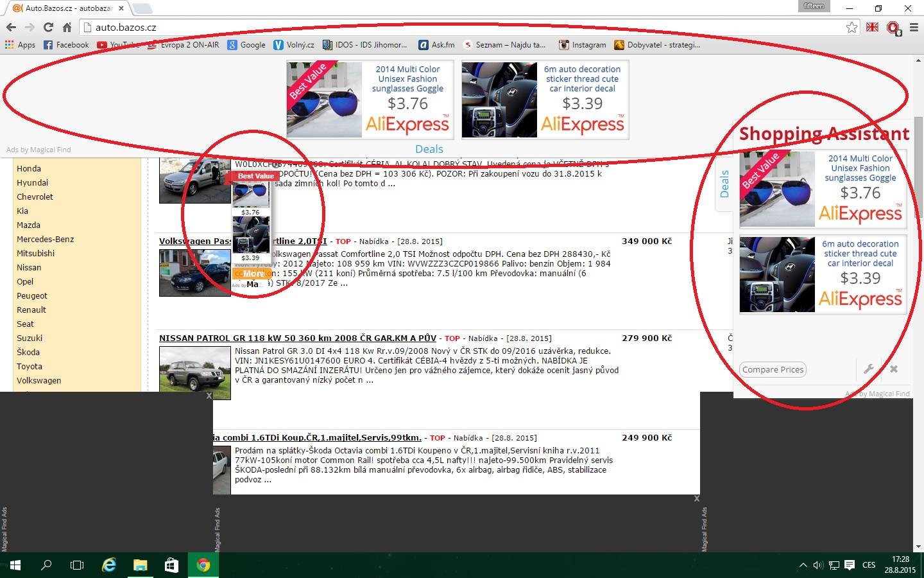Open the Shopping Assistant car sticker decal ad
The width and height of the screenshot is (924, 578).
[x=823, y=274]
